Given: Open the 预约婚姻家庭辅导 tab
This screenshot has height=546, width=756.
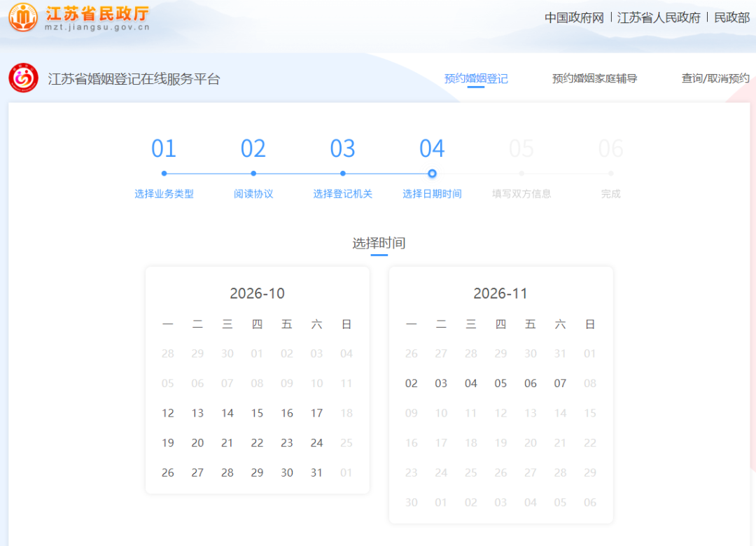Looking at the screenshot, I should pos(594,78).
